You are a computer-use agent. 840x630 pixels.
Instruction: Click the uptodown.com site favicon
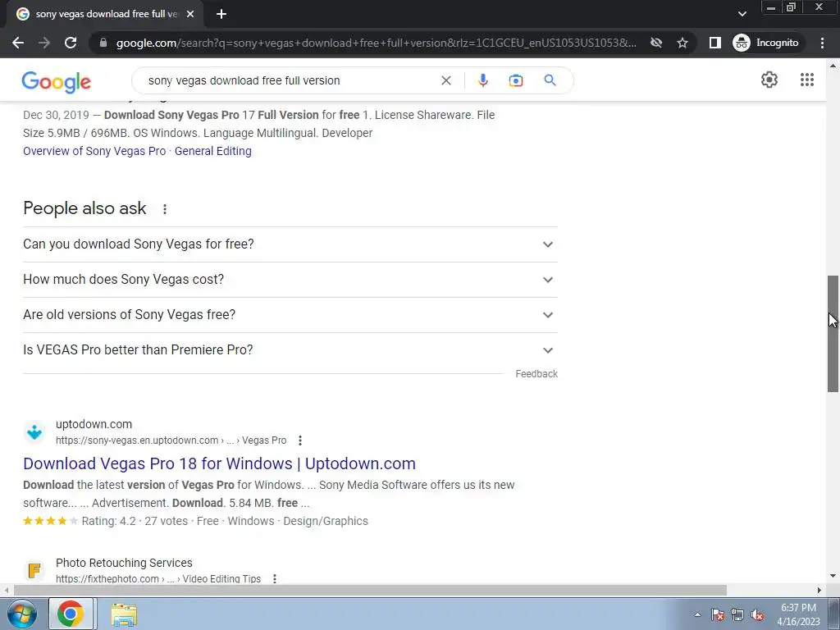point(34,431)
